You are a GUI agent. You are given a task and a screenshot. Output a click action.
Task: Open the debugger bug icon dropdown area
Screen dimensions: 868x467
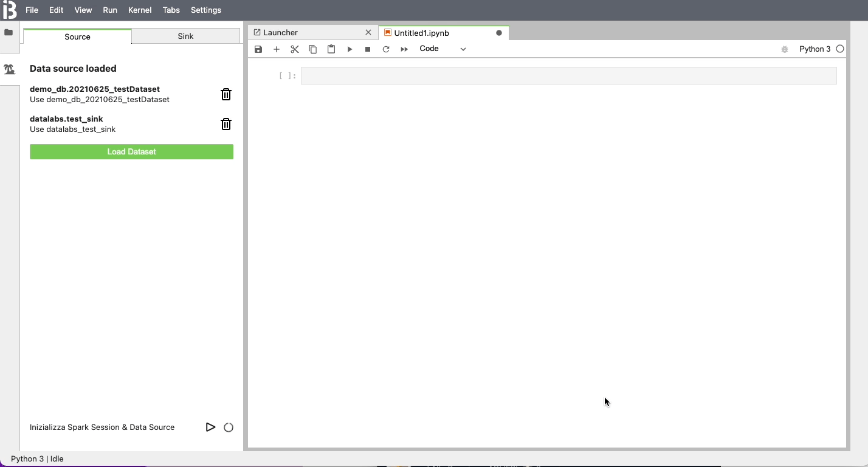point(785,49)
